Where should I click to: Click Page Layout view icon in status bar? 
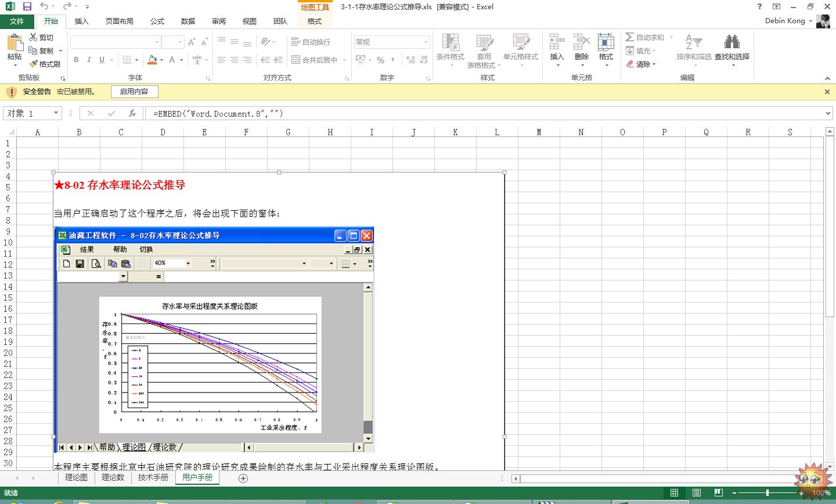[x=697, y=493]
